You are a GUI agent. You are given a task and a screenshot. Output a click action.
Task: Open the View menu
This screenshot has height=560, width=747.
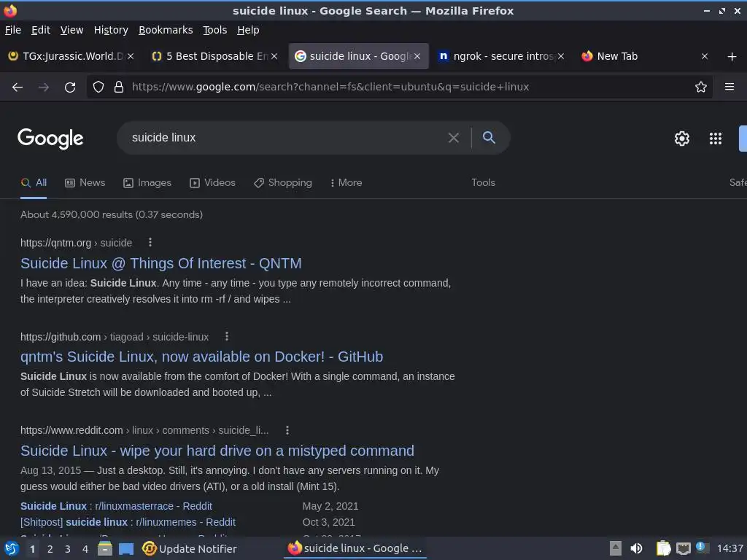point(72,30)
